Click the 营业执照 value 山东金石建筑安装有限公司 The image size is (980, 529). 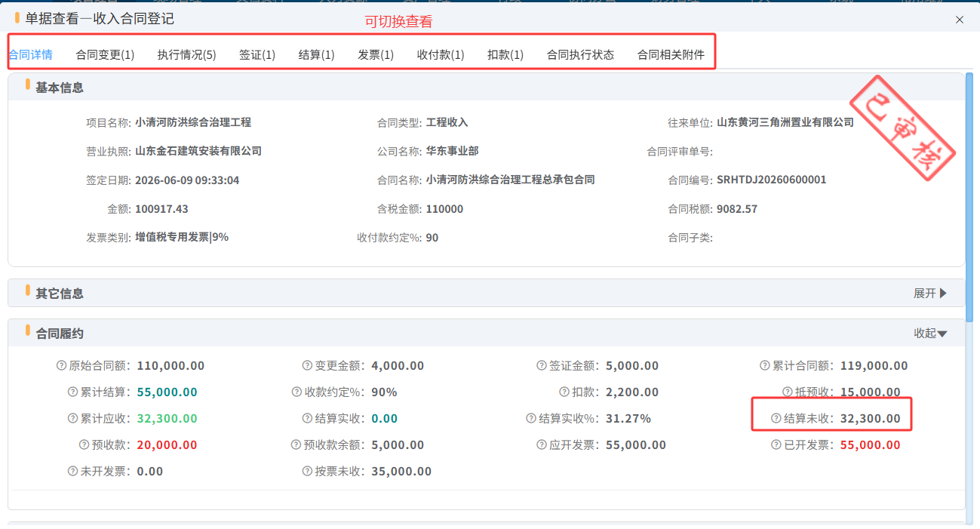coord(198,151)
